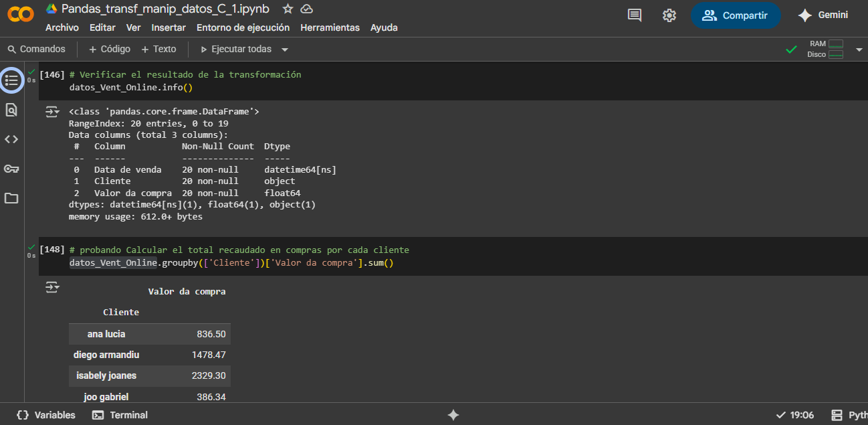Click the output options icon of cell 148
868x425 pixels.
tap(52, 287)
